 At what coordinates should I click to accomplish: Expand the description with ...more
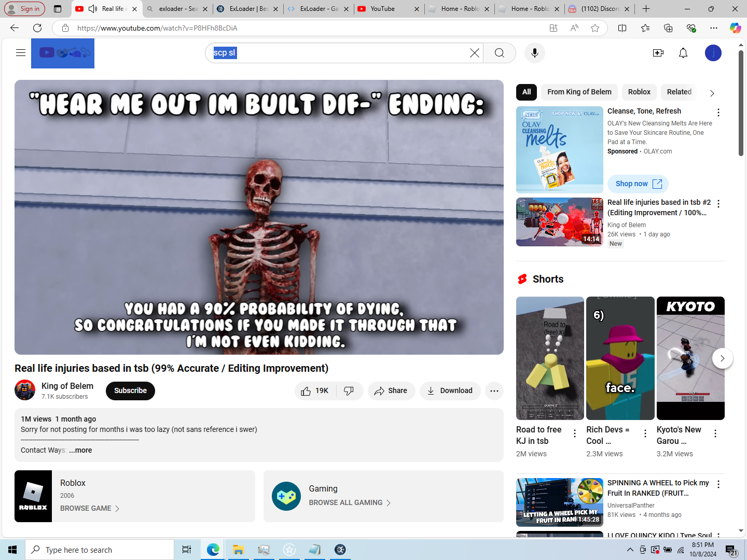click(80, 450)
